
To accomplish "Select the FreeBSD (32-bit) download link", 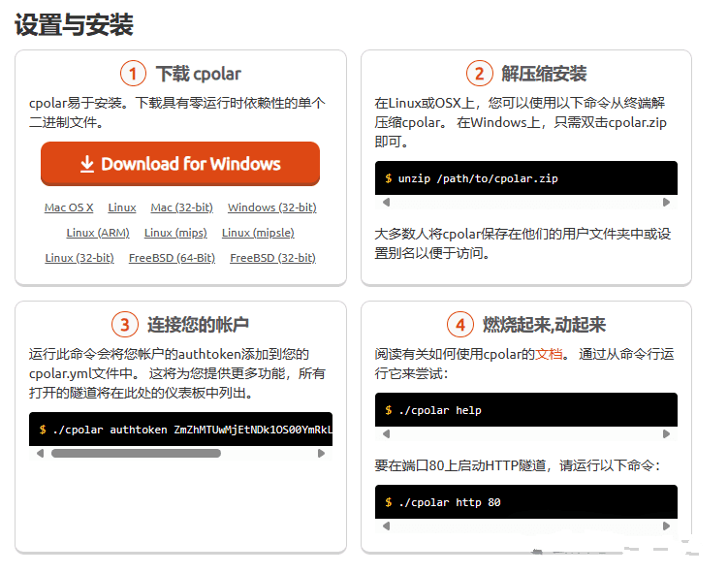I will 272,258.
